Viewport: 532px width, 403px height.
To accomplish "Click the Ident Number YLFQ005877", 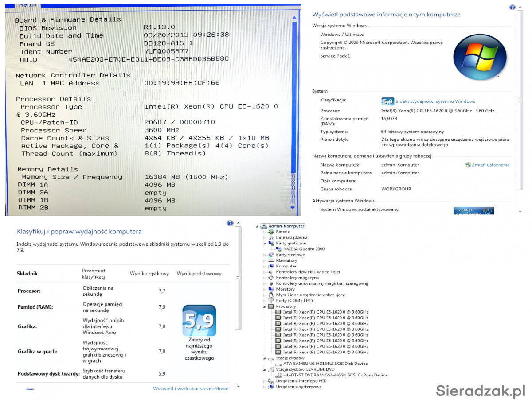I will [166, 51].
